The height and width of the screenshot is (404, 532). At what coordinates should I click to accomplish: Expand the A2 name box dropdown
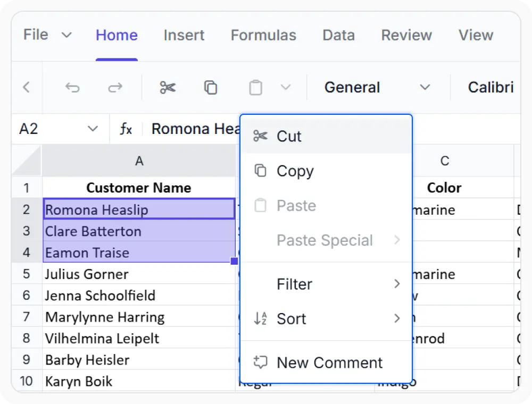click(93, 129)
